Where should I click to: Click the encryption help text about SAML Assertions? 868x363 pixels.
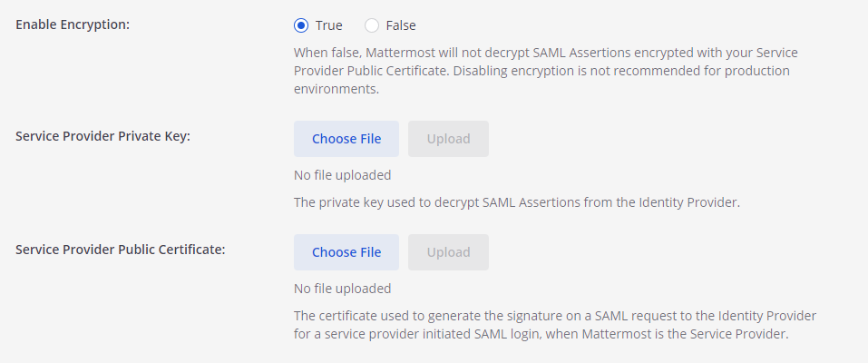coord(544,53)
